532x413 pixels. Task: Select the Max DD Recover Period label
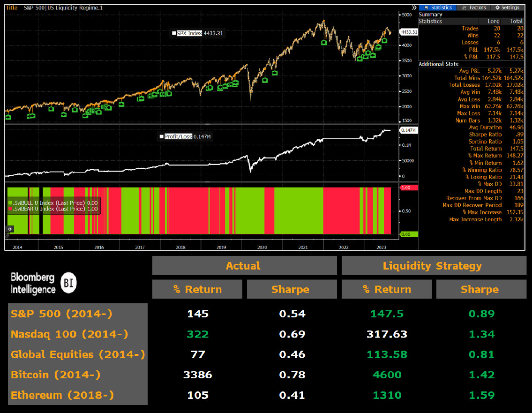[x=472, y=205]
